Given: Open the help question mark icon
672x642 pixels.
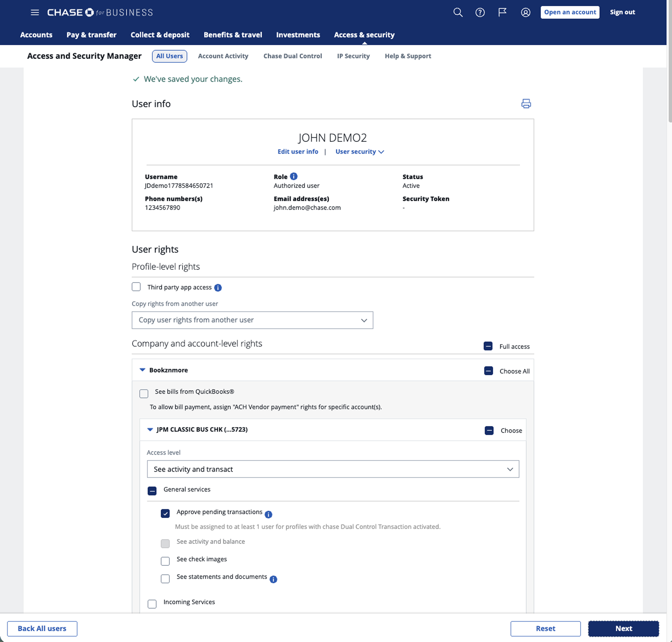Looking at the screenshot, I should (480, 13).
